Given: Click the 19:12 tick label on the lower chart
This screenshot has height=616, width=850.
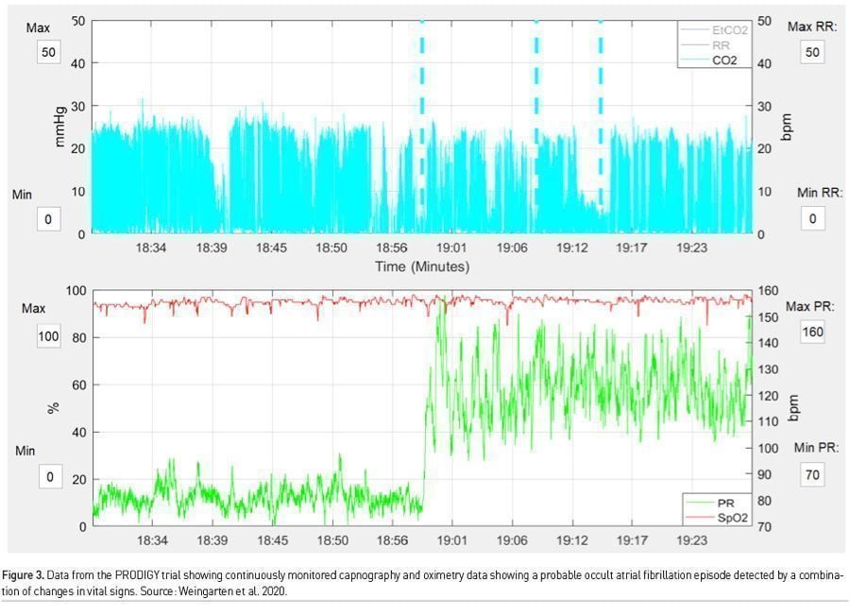Looking at the screenshot, I should click(572, 540).
